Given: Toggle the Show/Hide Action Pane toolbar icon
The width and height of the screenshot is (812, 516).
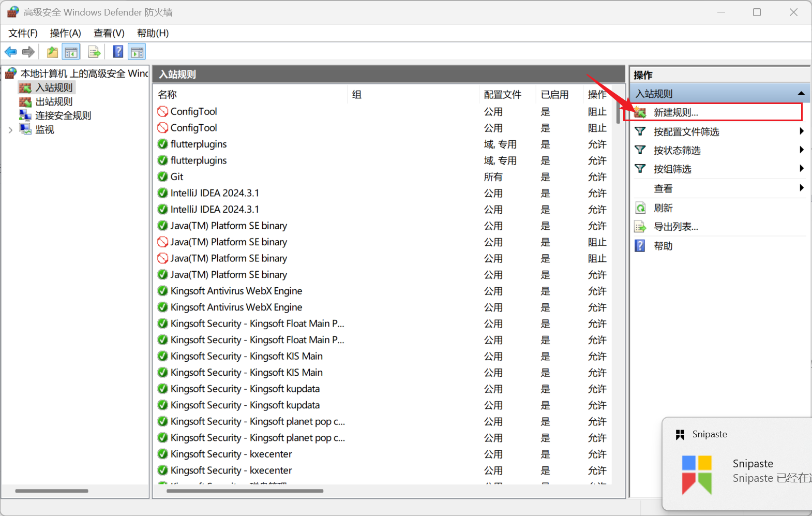Looking at the screenshot, I should click(x=137, y=52).
